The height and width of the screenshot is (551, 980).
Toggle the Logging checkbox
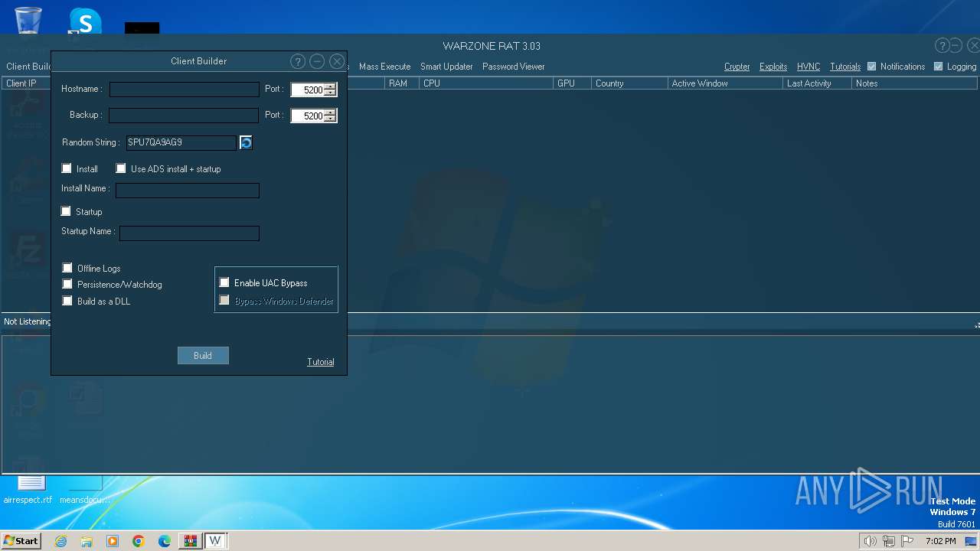point(938,67)
